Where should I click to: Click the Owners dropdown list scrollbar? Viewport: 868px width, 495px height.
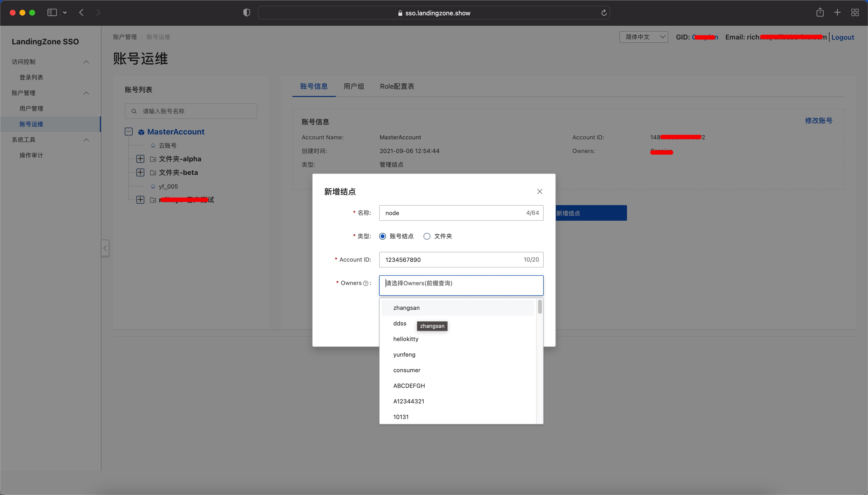click(x=540, y=307)
